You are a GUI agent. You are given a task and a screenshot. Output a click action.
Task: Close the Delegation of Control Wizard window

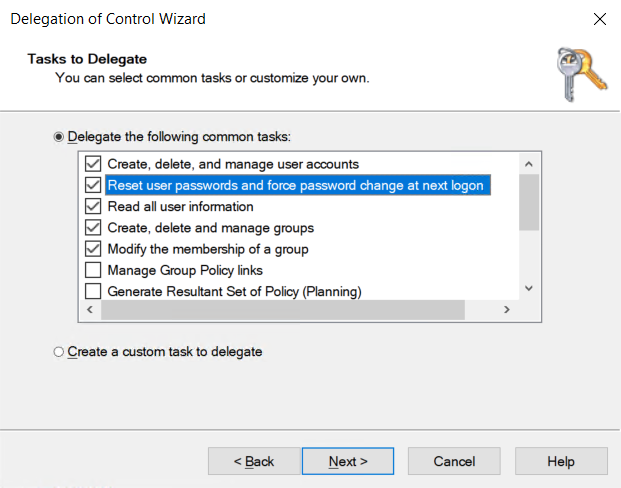coord(599,19)
